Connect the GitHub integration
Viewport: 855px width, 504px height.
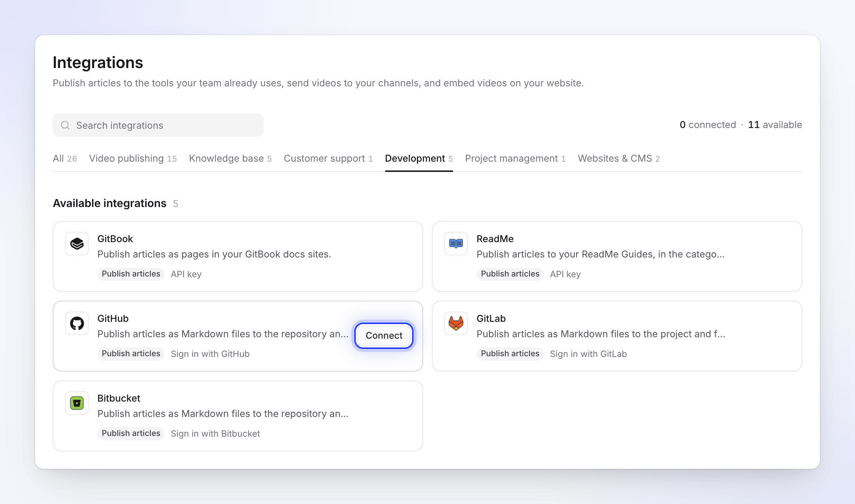384,335
